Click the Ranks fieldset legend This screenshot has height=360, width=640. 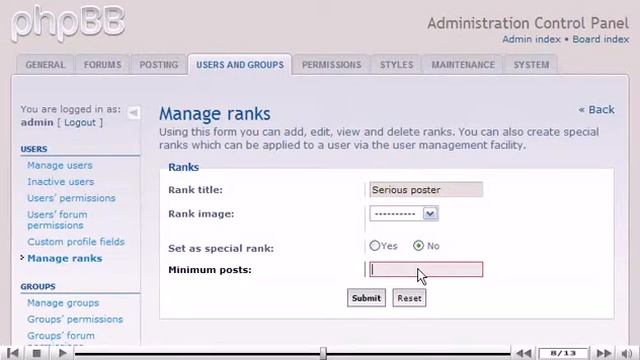pos(184,167)
